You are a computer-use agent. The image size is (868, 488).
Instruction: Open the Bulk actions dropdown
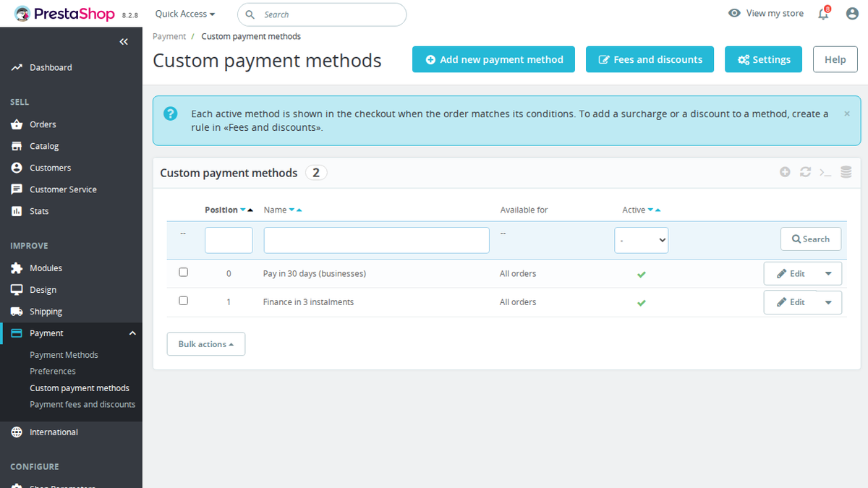pos(206,344)
